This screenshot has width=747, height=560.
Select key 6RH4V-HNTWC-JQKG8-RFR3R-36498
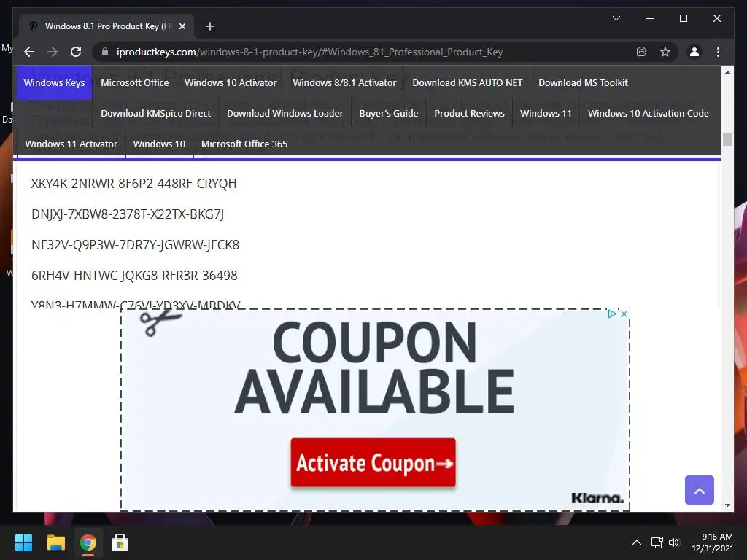tap(134, 275)
